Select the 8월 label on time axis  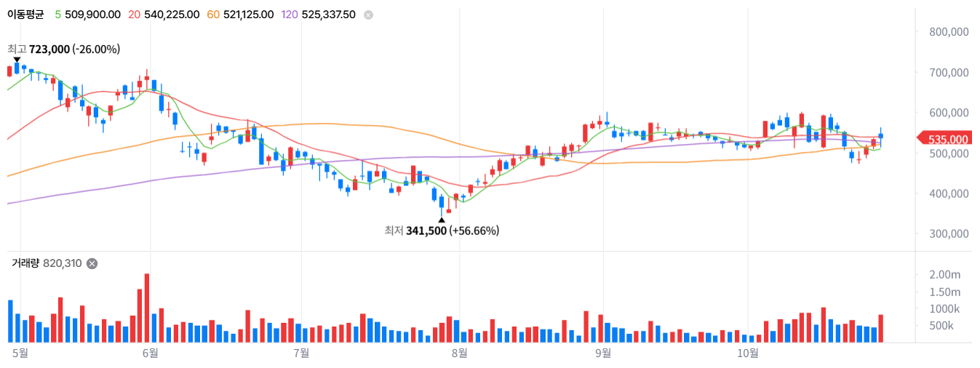[x=459, y=353]
